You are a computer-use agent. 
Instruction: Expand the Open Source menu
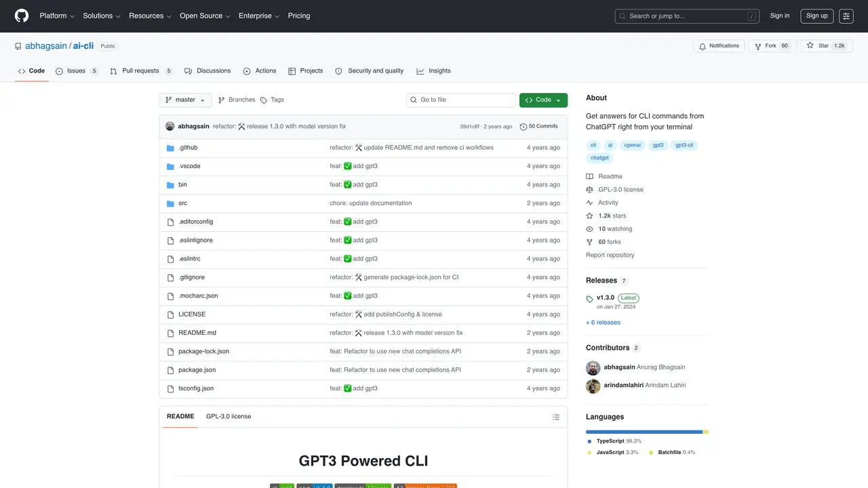pos(205,16)
